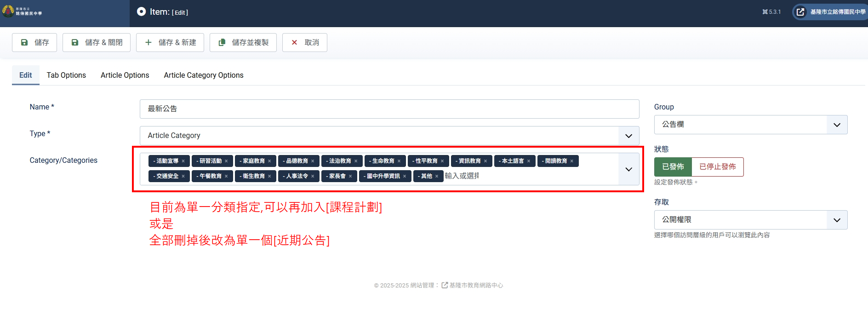Click the Joomla 5.3.1 version icon
This screenshot has height=310, width=868.
[x=765, y=12]
